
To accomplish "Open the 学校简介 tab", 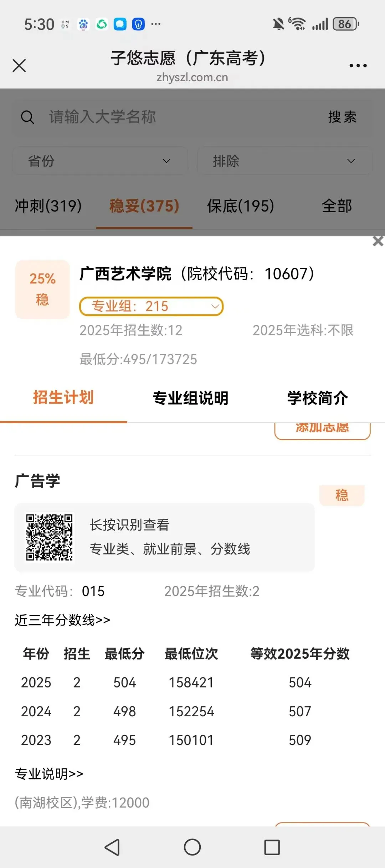I will (318, 398).
